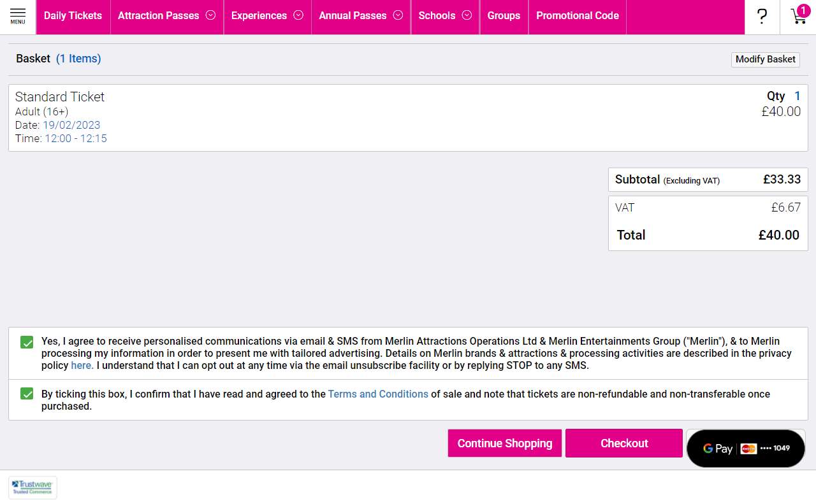Viewport: 816px width, 504px height.
Task: Open the shopping cart icon
Action: pyautogui.click(x=798, y=17)
